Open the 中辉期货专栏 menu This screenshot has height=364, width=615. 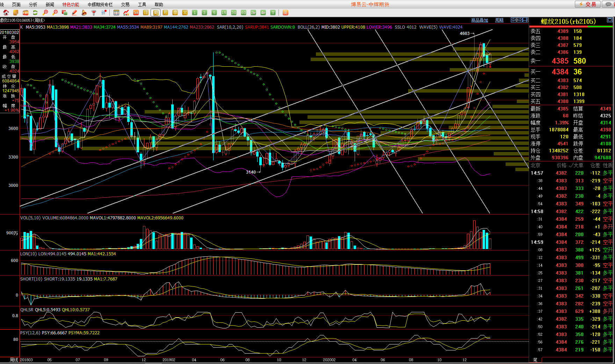click(100, 5)
